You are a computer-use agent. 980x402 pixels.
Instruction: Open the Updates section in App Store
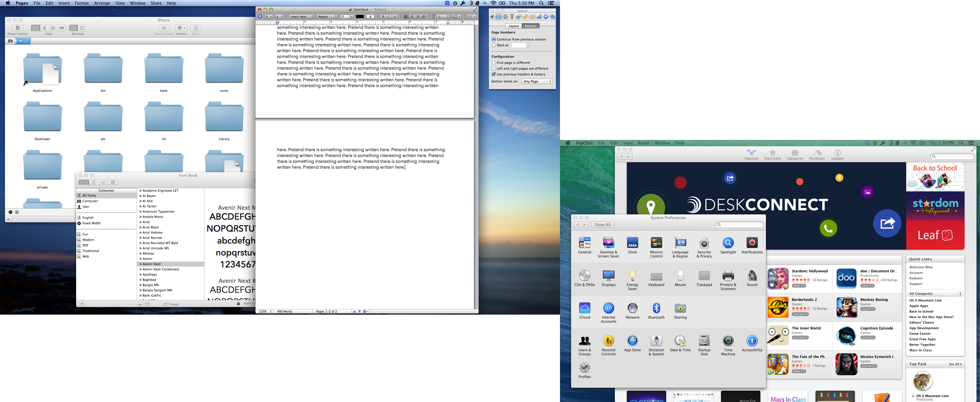pos(837,155)
